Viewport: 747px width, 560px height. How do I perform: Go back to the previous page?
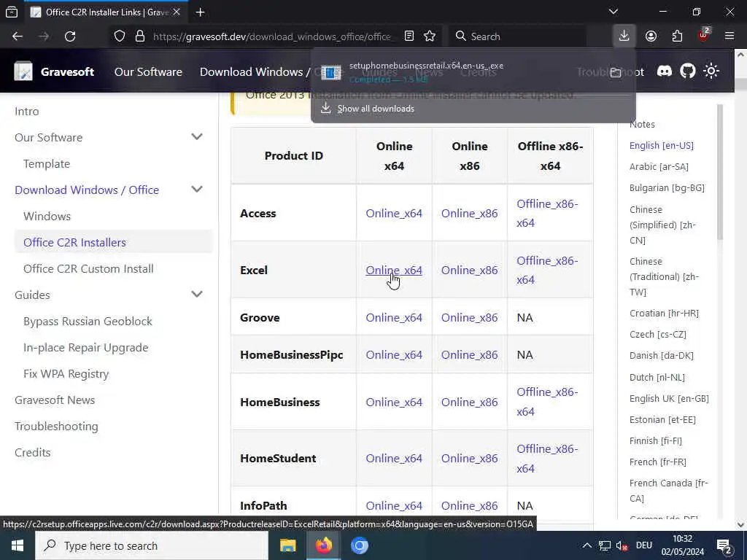point(18,36)
